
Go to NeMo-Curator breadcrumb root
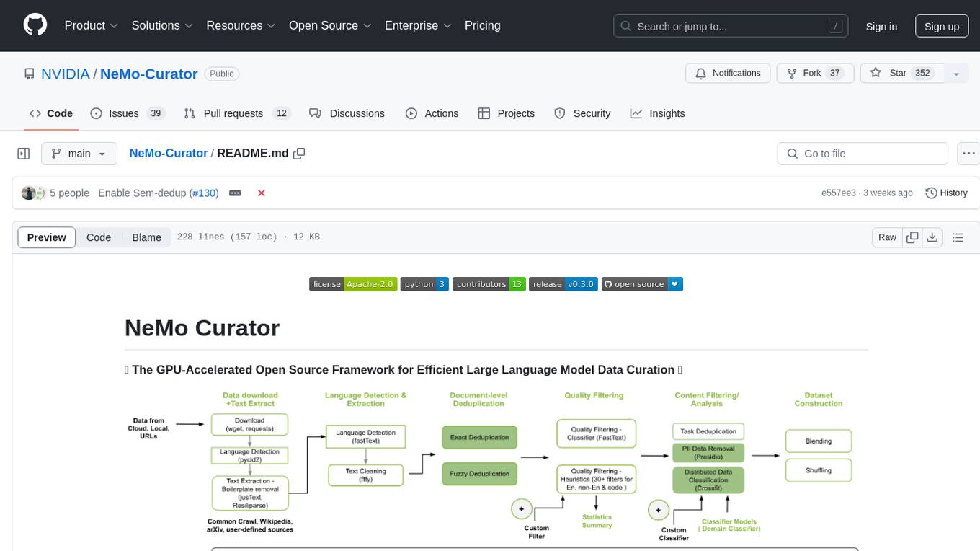tap(169, 153)
